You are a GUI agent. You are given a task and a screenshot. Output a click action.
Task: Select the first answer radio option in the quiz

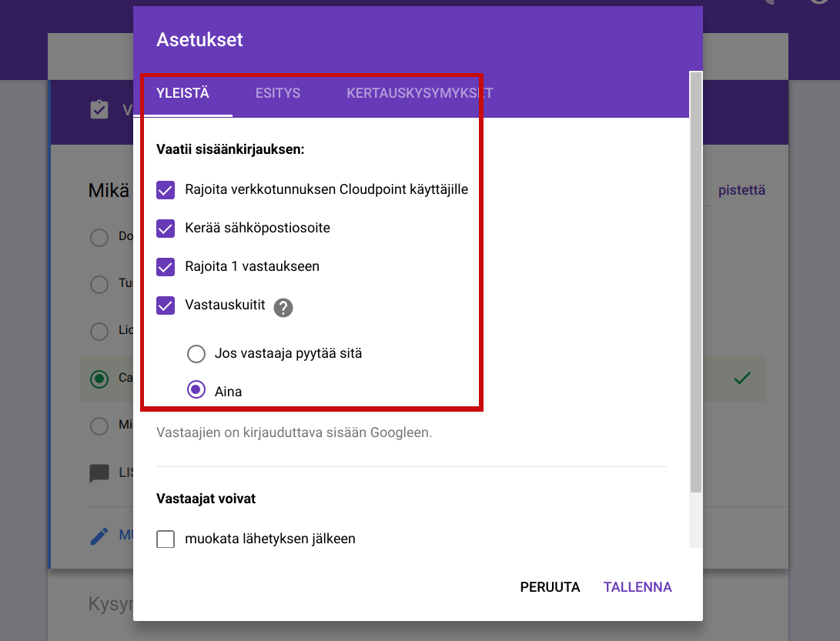coord(99,237)
